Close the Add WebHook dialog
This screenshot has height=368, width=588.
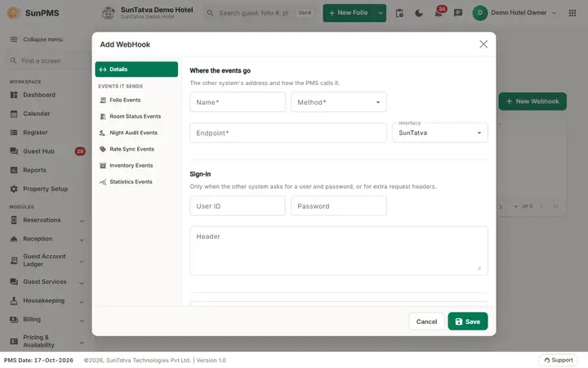[x=483, y=44]
